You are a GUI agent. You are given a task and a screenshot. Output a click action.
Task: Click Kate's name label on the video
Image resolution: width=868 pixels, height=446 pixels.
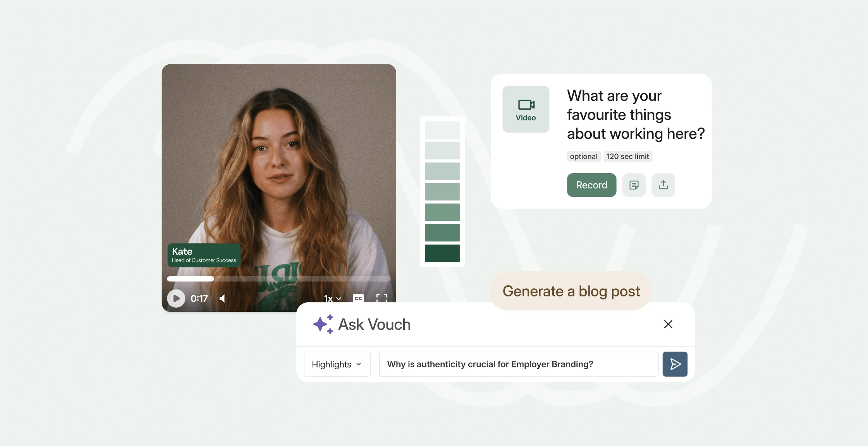[182, 251]
